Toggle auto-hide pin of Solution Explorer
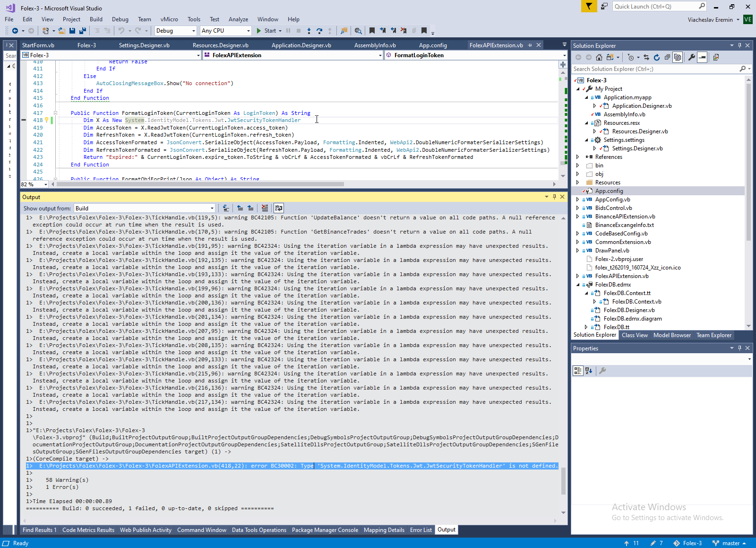Viewport: 756px width, 548px height. pyautogui.click(x=739, y=45)
